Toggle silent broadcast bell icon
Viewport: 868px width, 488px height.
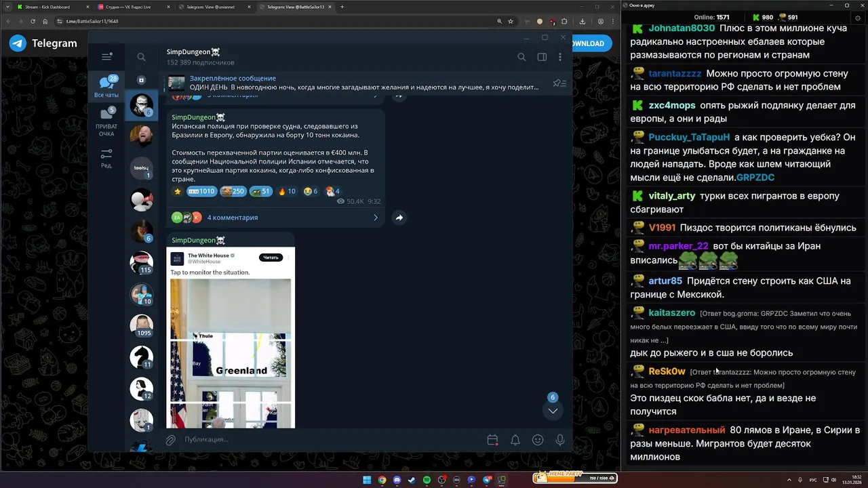515,440
